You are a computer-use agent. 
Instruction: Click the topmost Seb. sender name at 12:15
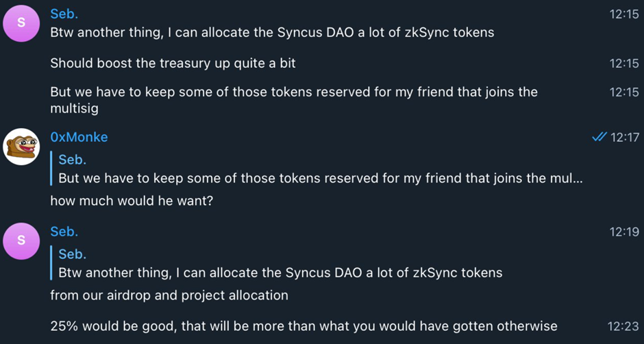(64, 14)
